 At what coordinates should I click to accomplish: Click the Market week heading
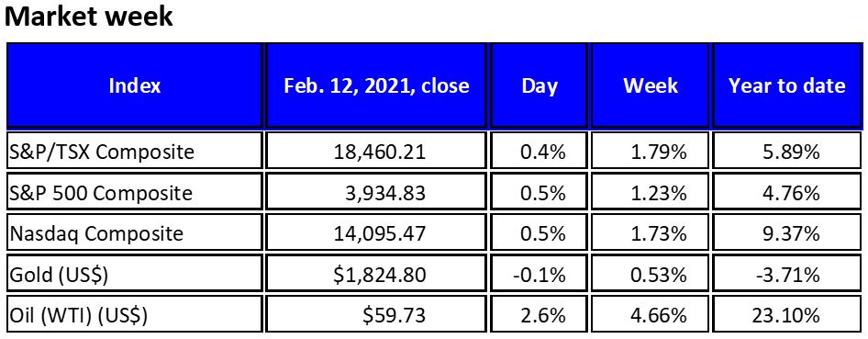(x=89, y=17)
